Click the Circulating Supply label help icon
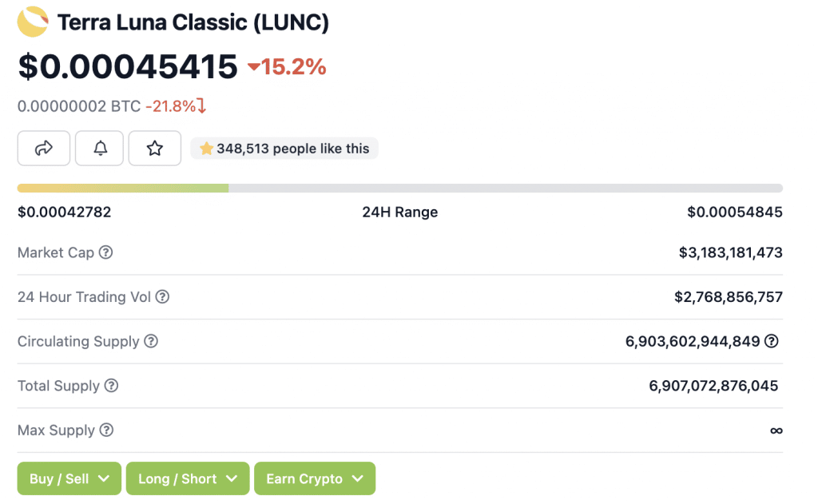 tap(151, 341)
